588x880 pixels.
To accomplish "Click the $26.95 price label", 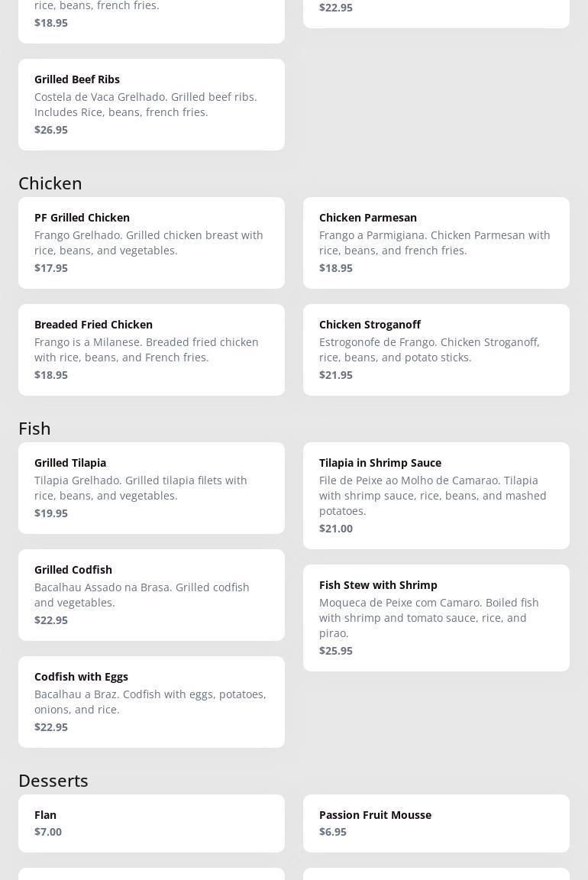I will (51, 130).
